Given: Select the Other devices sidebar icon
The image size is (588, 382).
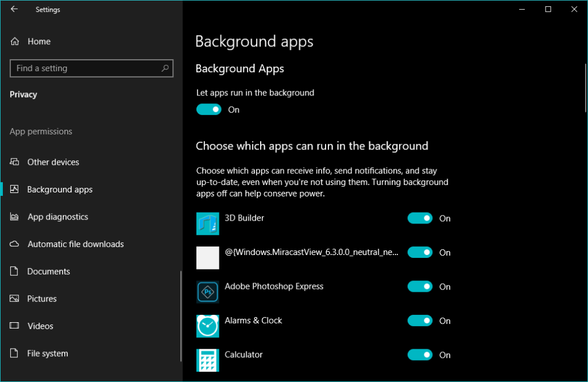Looking at the screenshot, I should (16, 162).
